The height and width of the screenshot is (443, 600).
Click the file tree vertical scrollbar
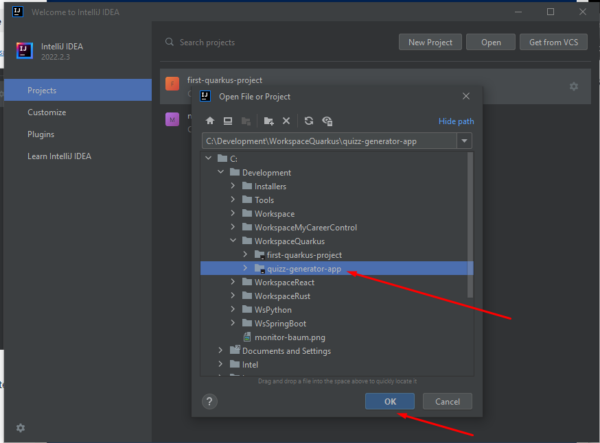470,225
